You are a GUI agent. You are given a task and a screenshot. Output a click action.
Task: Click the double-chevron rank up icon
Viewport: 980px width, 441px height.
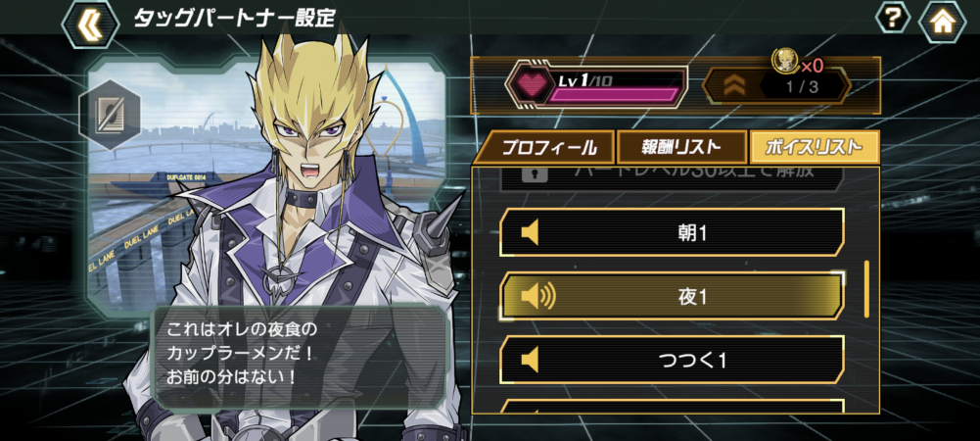[x=733, y=85]
